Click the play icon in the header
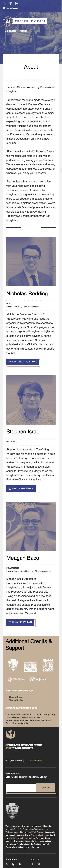 coord(17,3)
